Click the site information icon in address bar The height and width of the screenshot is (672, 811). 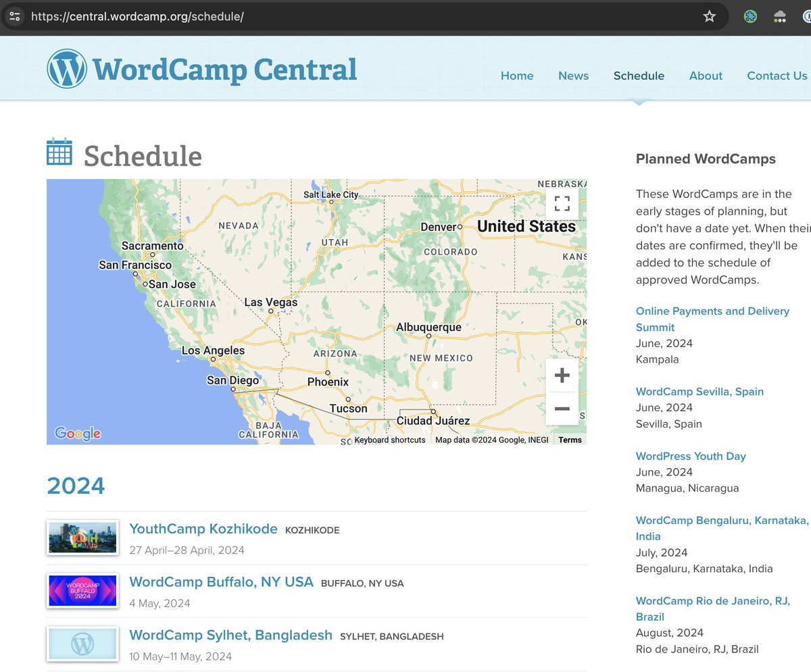(x=15, y=16)
